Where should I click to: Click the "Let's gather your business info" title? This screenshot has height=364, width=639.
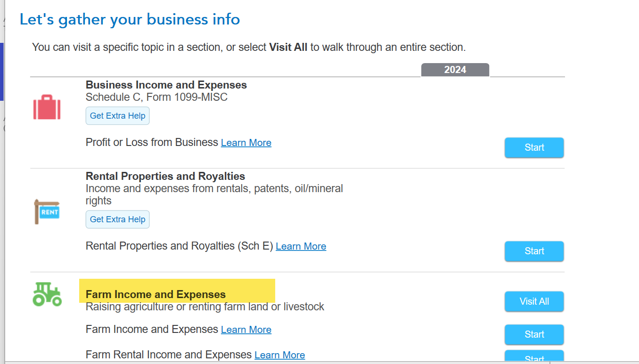tap(130, 19)
